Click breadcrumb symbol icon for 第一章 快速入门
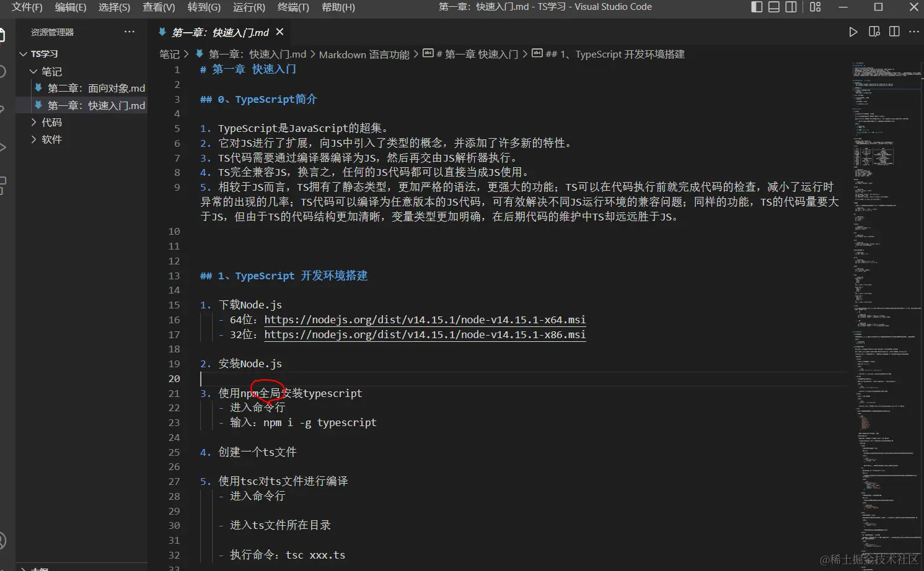Image resolution: width=924 pixels, height=571 pixels. coord(428,54)
